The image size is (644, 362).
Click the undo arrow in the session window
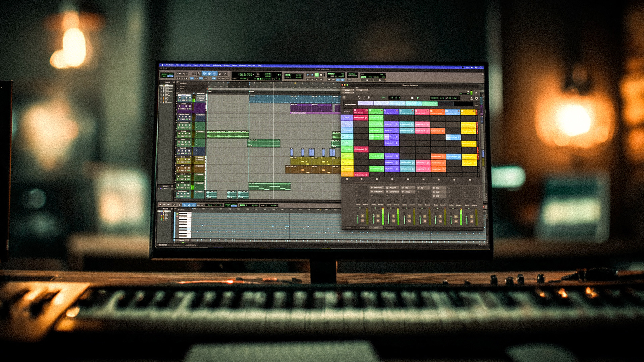click(359, 97)
